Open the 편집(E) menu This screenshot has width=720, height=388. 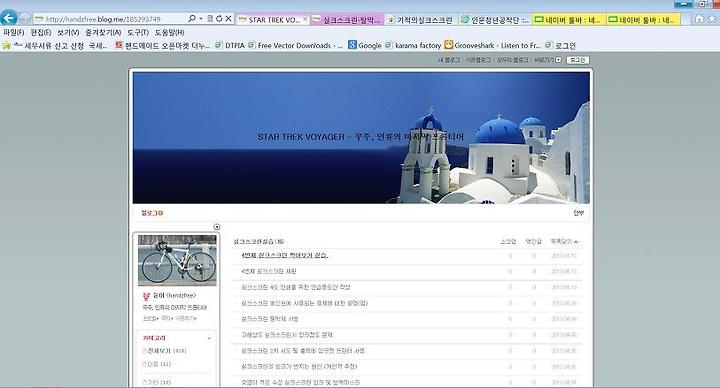point(41,33)
